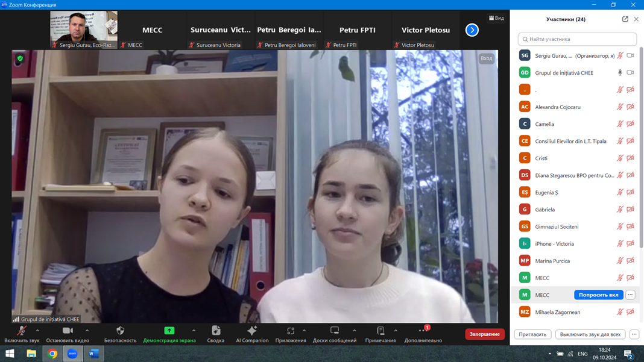Click the Найти участника search field
The width and height of the screenshot is (644, 362).
pyautogui.click(x=577, y=39)
